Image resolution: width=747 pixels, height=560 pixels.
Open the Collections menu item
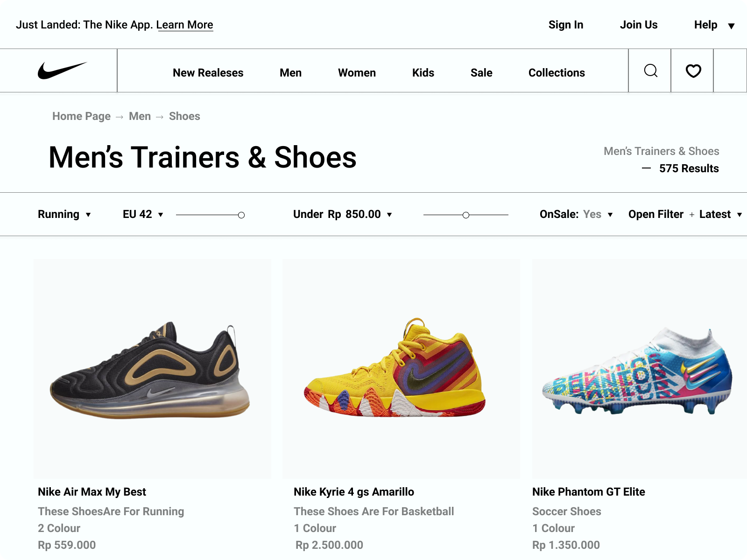557,73
